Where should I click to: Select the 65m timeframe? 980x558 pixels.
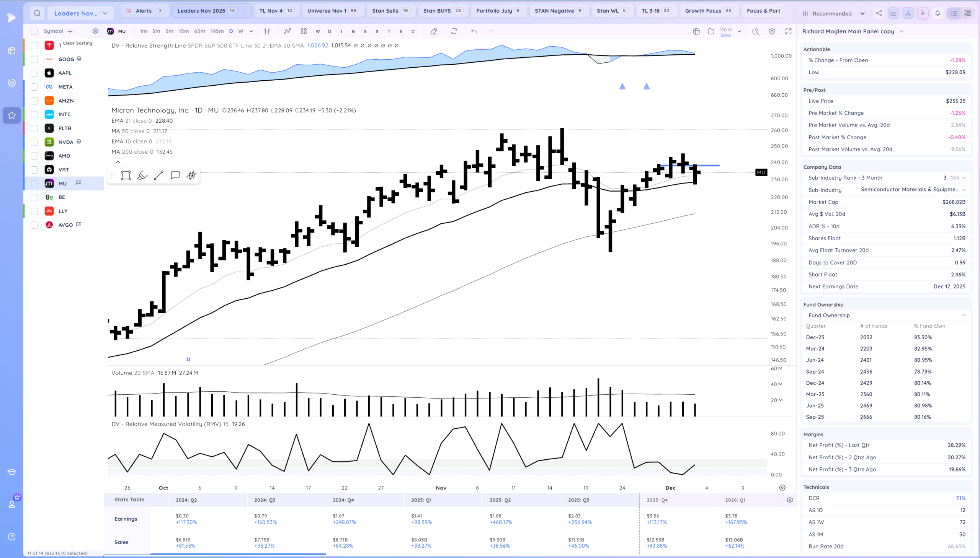[199, 31]
